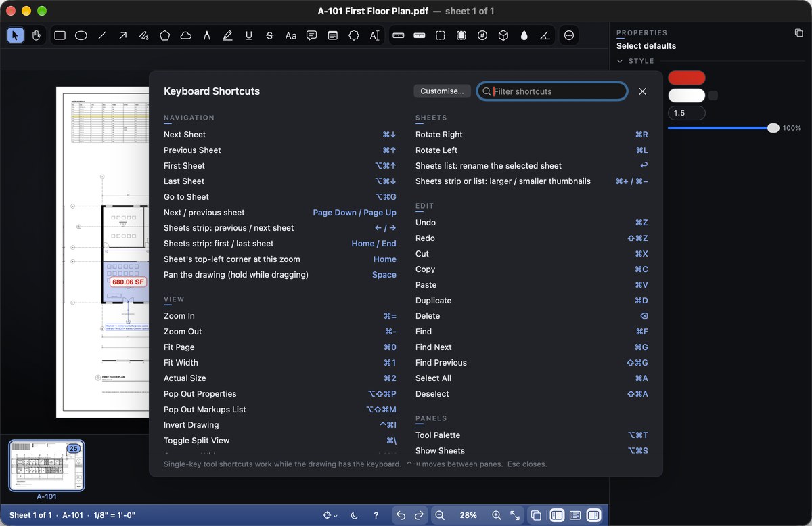
Task: Select the count (#) tool
Action: 482,35
